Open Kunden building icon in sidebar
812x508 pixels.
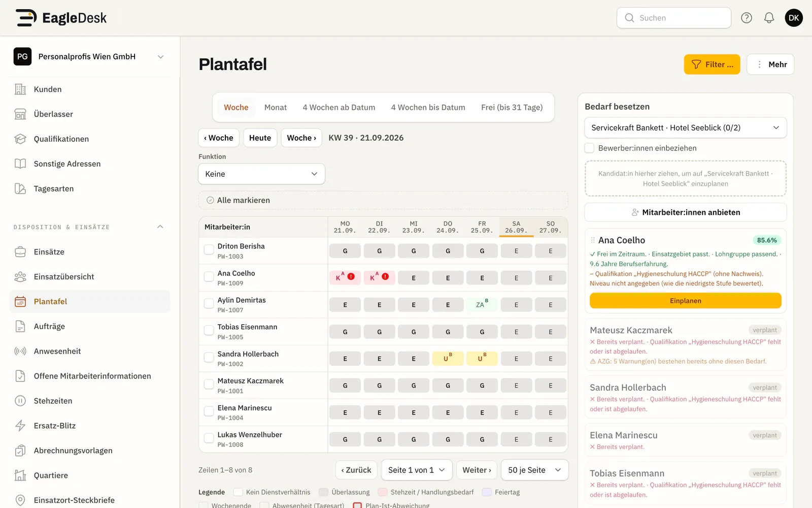point(20,89)
